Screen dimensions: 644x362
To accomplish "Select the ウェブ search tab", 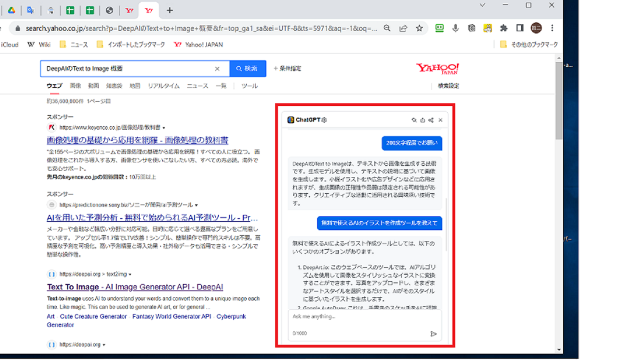I will point(54,86).
